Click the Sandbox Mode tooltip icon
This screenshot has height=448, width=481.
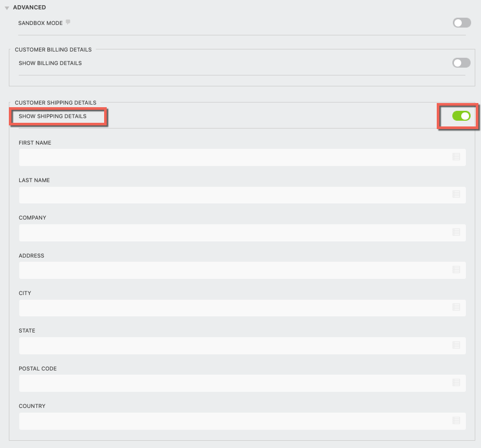tap(68, 23)
